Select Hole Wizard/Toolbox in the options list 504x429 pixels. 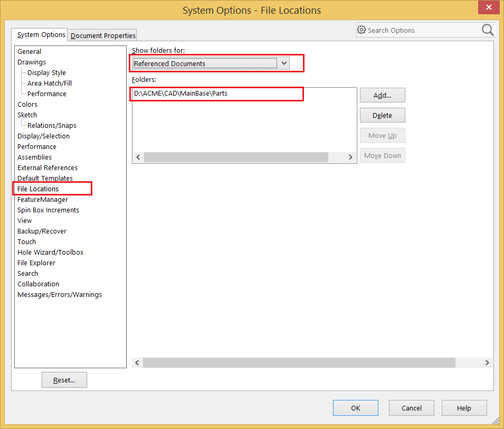tap(50, 252)
